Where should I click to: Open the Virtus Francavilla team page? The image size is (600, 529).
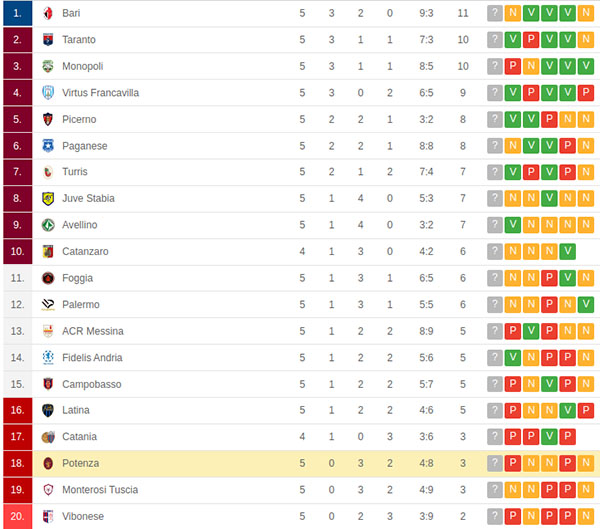tap(100, 93)
